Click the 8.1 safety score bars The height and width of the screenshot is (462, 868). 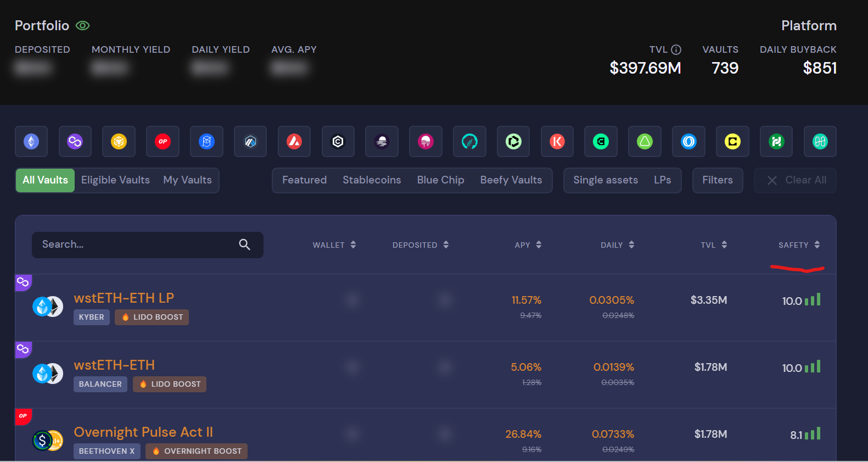click(813, 434)
